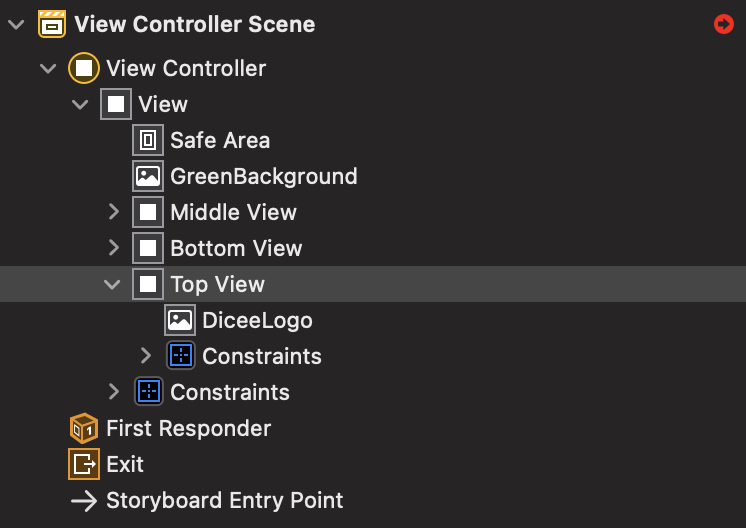Screen dimensions: 746x528
Task: Expand the Bottom View disclosure chevron
Action: click(114, 248)
